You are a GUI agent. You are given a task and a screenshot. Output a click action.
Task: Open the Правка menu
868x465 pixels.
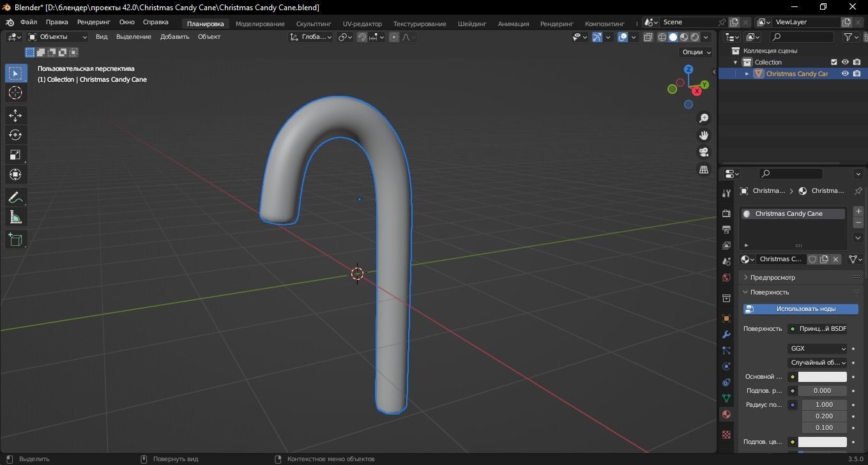pyautogui.click(x=57, y=22)
